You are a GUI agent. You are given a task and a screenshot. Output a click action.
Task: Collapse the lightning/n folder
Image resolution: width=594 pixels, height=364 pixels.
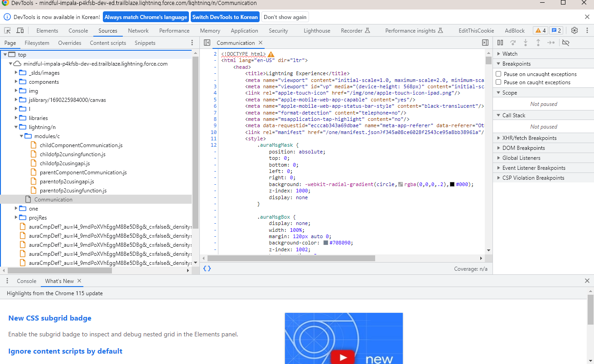coord(16,127)
